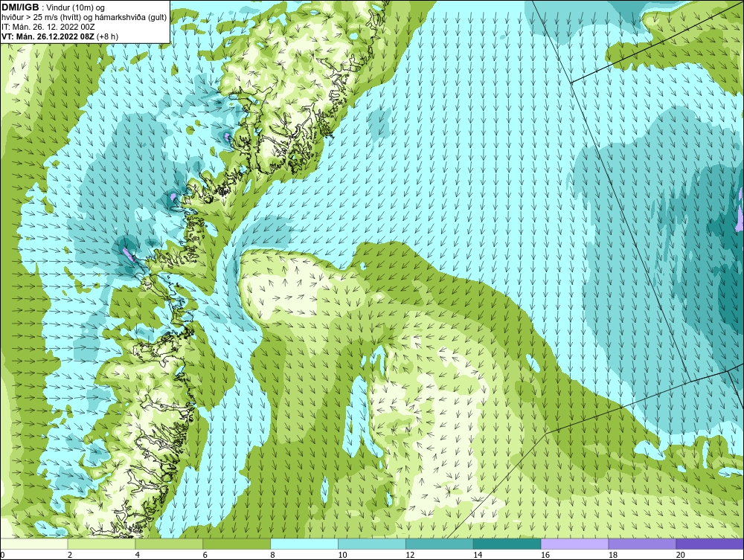Click the legend scale label '10'
This screenshot has height=560, width=744.
pos(342,555)
